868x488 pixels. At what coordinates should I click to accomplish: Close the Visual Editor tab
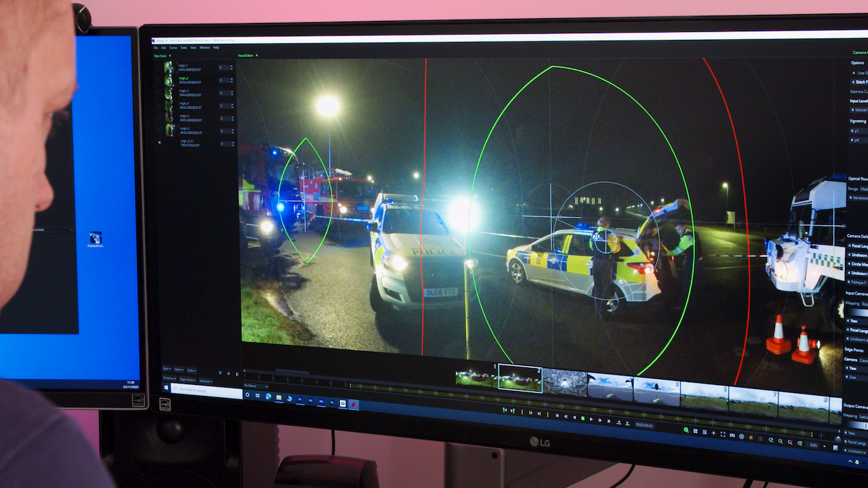257,56
